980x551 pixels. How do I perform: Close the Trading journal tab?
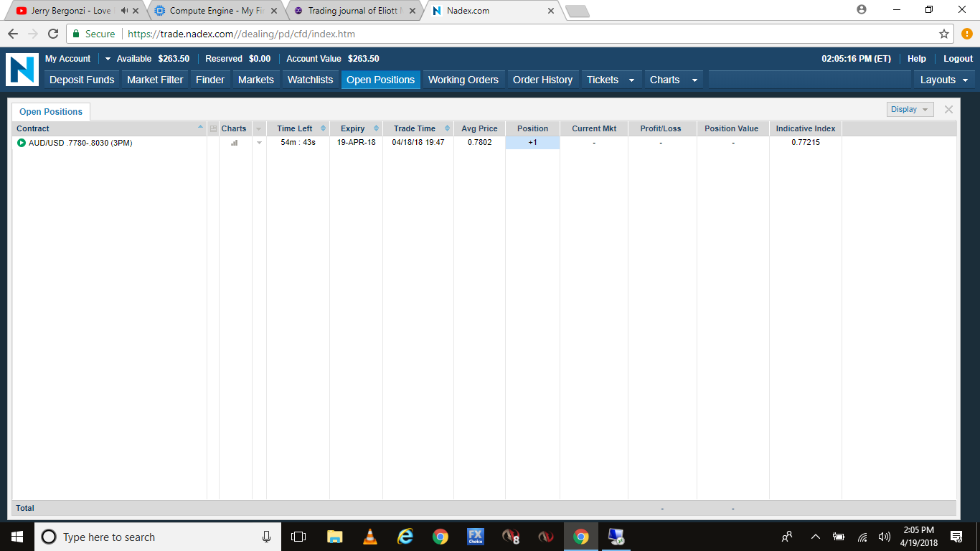(413, 11)
